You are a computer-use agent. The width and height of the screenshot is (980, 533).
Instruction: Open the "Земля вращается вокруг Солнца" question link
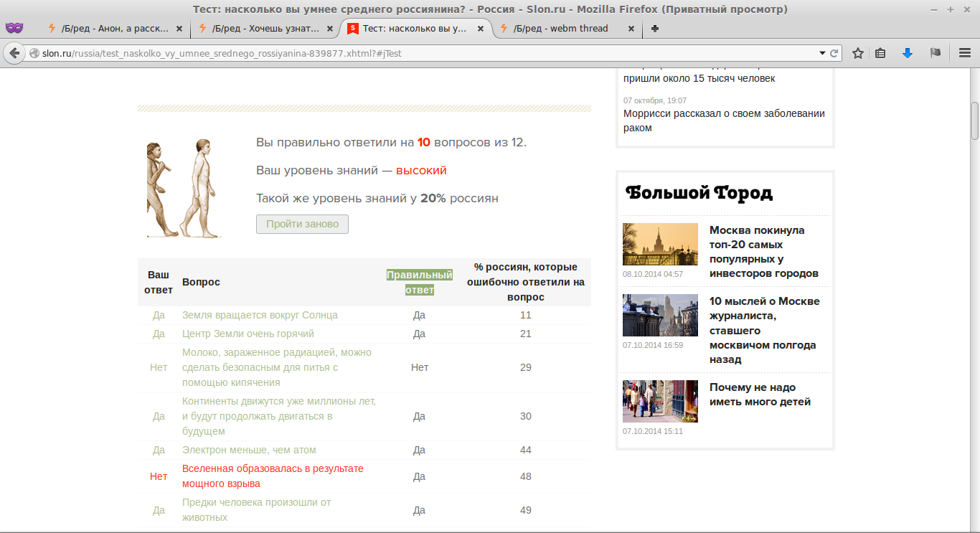[x=260, y=315]
